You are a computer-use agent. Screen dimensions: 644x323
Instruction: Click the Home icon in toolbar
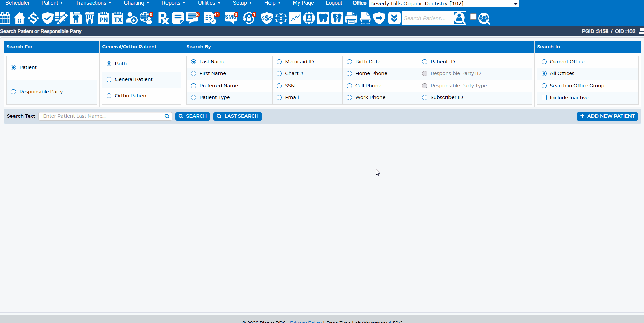[x=19, y=18]
